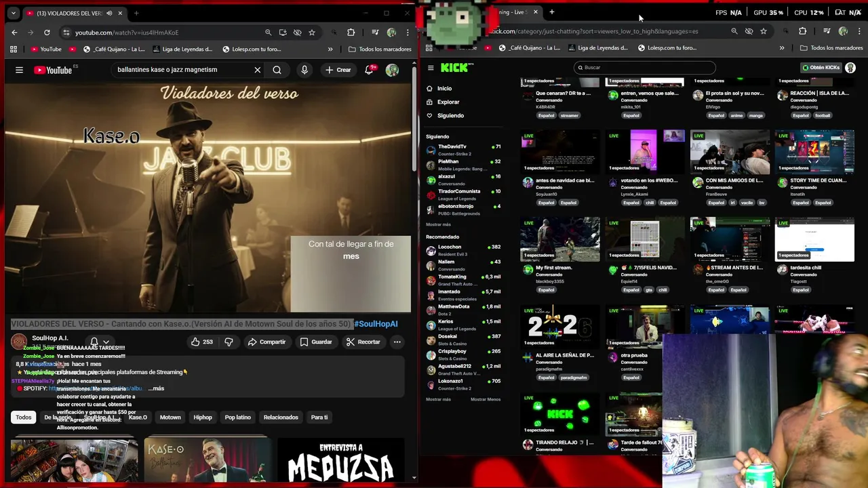Viewport: 868px width, 488px height.
Task: Open YouTube account avatar menu
Action: [392, 70]
